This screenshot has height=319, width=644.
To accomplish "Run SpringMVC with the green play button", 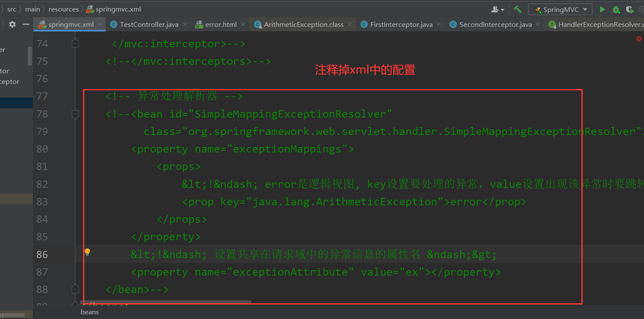I will [x=602, y=9].
